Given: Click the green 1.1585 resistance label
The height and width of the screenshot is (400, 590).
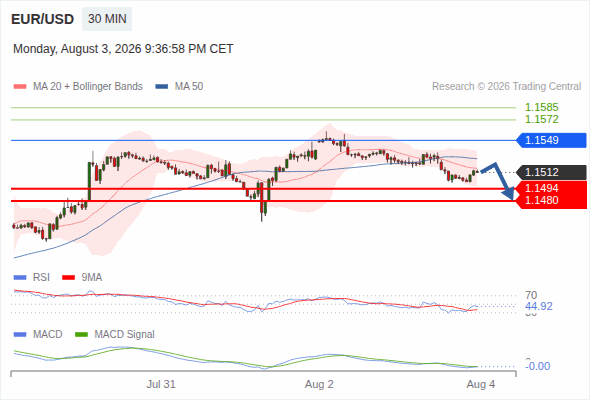Looking at the screenshot, I should 541,107.
